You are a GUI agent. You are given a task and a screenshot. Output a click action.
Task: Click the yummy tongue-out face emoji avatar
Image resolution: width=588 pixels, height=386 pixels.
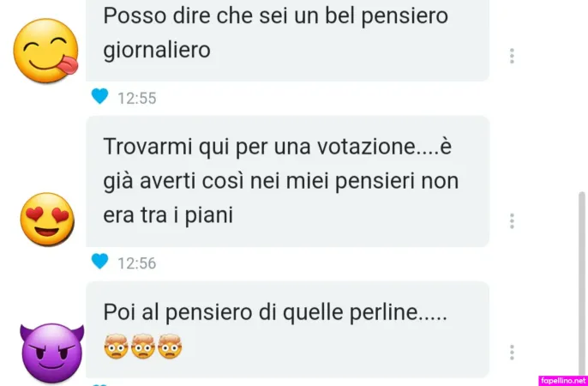coord(45,51)
